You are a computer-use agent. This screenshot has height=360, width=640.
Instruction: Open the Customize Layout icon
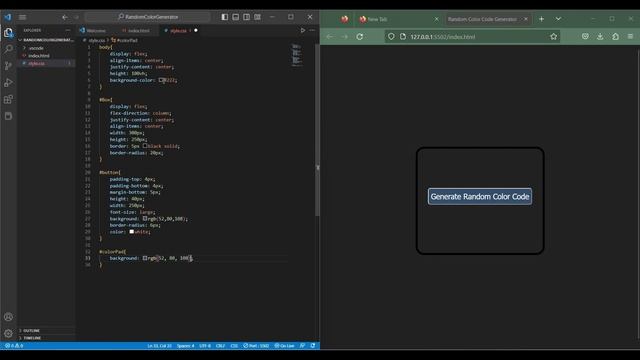(x=258, y=17)
